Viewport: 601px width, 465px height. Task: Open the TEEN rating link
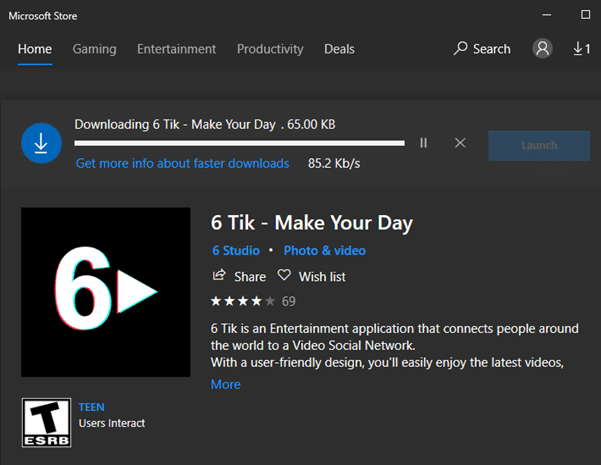tap(92, 407)
